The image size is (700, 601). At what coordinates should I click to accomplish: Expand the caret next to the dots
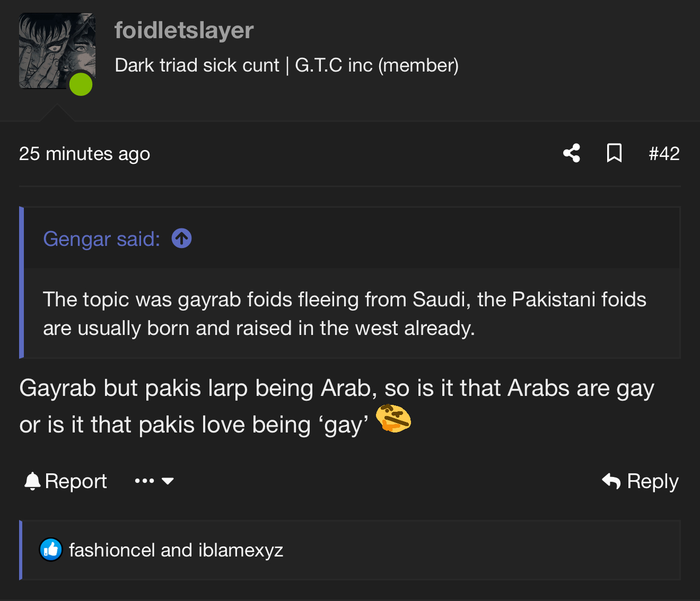point(168,481)
